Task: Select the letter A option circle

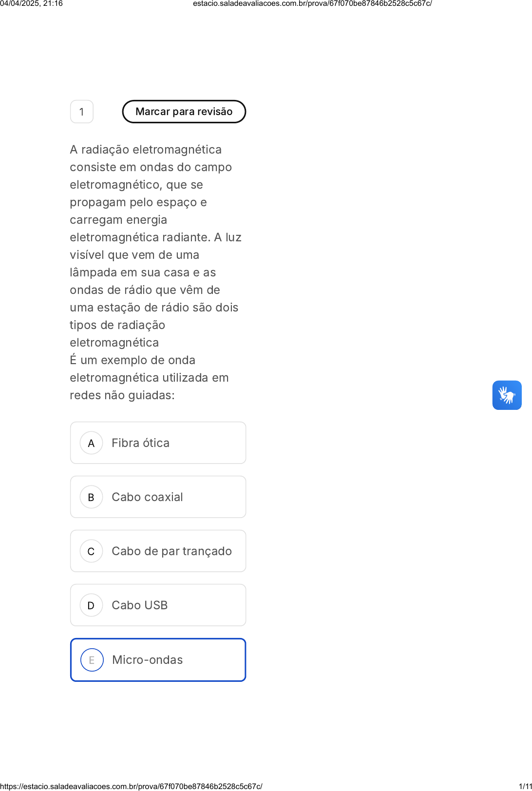Action: (91, 443)
